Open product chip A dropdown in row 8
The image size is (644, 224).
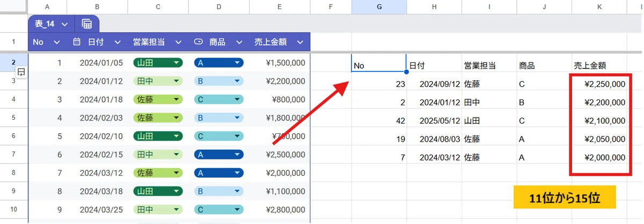click(x=237, y=173)
